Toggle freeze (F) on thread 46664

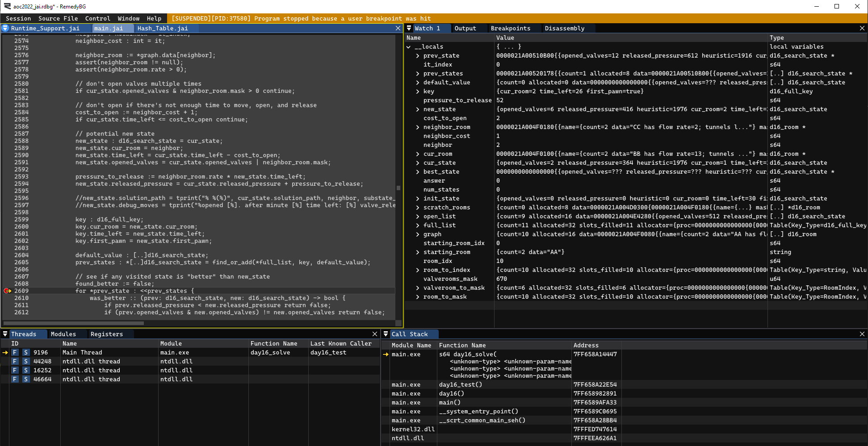tap(15, 379)
